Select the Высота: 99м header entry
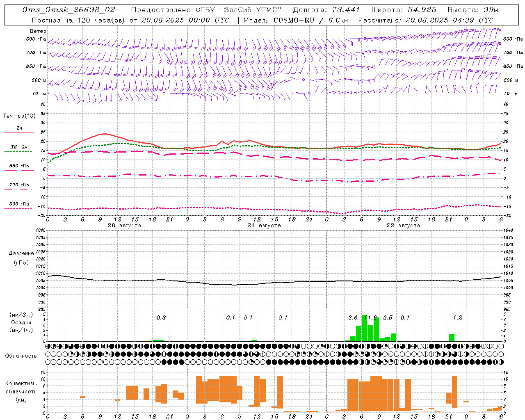 [x=473, y=10]
